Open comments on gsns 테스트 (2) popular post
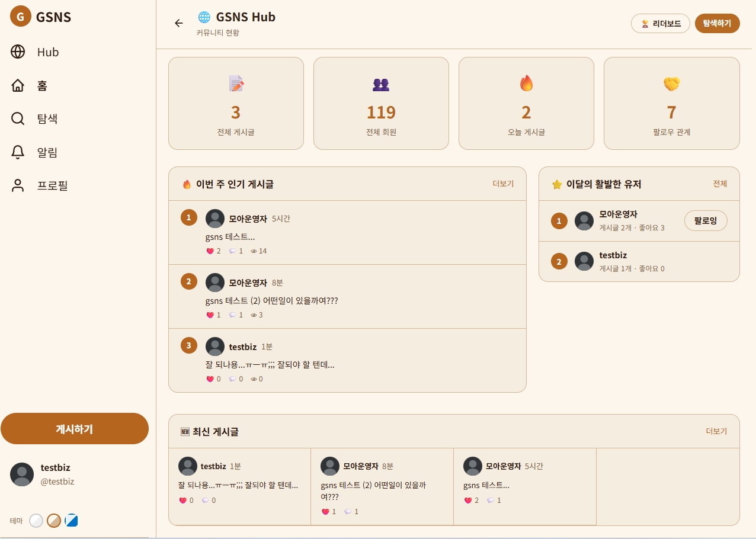The width and height of the screenshot is (756, 539). pyautogui.click(x=233, y=315)
